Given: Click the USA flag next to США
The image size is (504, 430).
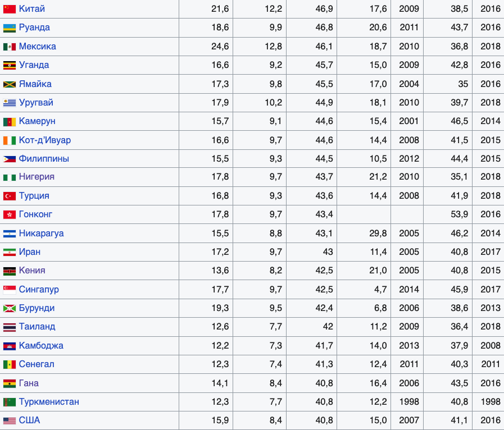Looking at the screenshot, I should pos(10,420).
